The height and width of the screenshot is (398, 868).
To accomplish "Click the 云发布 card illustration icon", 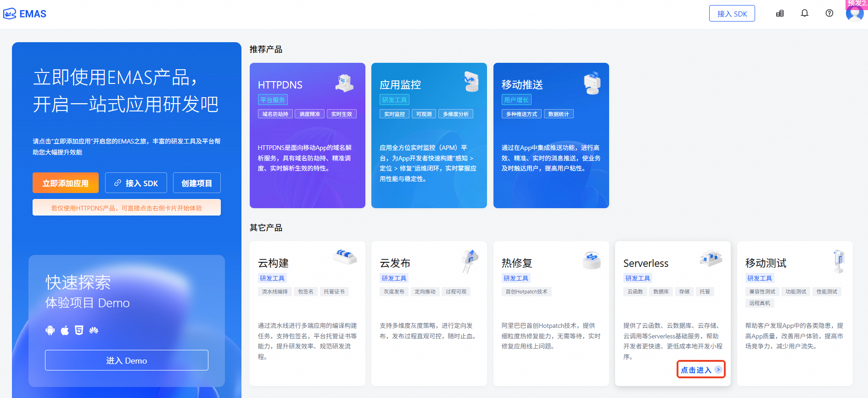I will [x=470, y=261].
